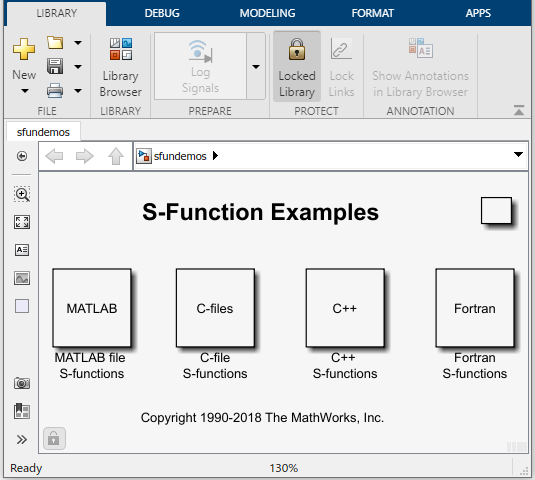Open the C-files block
535x480 pixels.
[215, 308]
